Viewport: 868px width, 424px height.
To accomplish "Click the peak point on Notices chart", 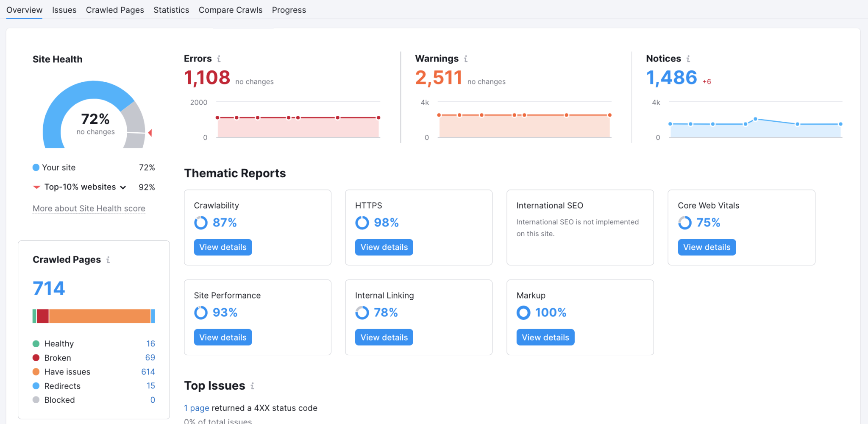I will pyautogui.click(x=755, y=119).
